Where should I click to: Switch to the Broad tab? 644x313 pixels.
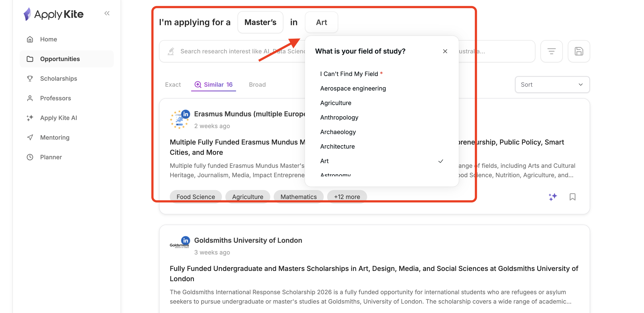257,85
